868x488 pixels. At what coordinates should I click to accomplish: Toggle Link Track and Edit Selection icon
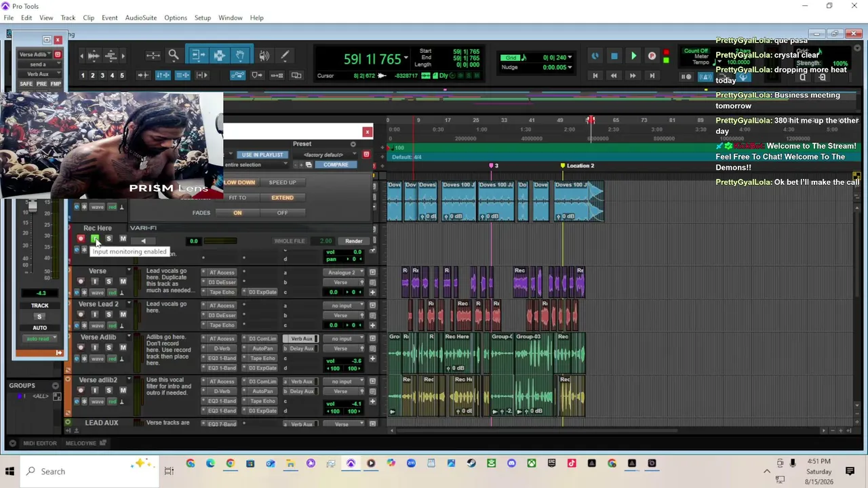tap(182, 75)
